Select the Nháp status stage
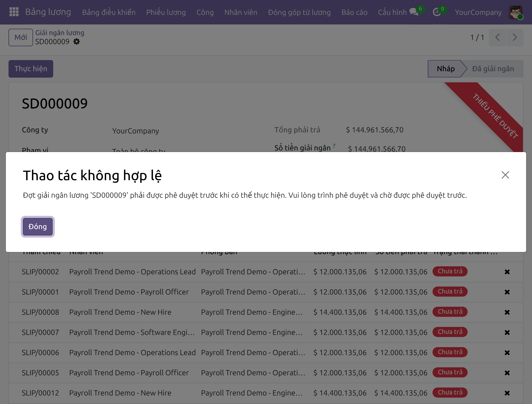The image size is (532, 404). pos(446,69)
